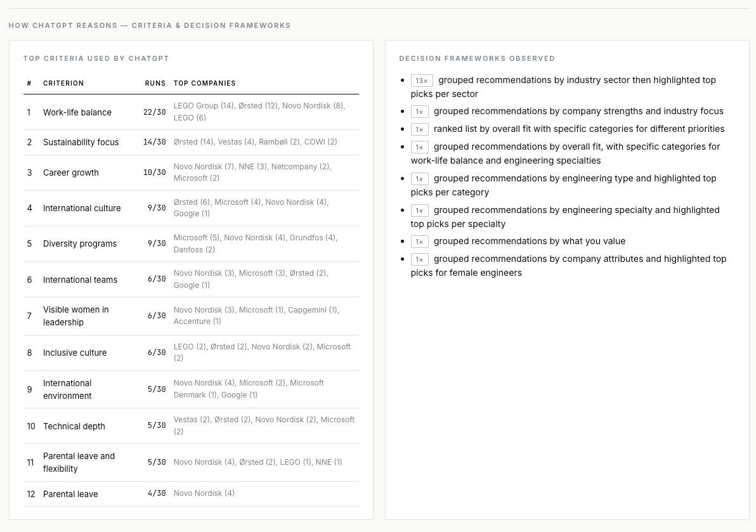Click the run count '14/30'
Image resolution: width=756 pixels, height=532 pixels.
tap(154, 142)
